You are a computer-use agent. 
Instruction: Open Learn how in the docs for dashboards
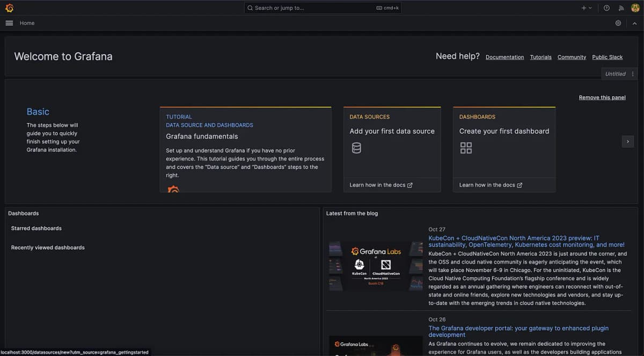(491, 185)
